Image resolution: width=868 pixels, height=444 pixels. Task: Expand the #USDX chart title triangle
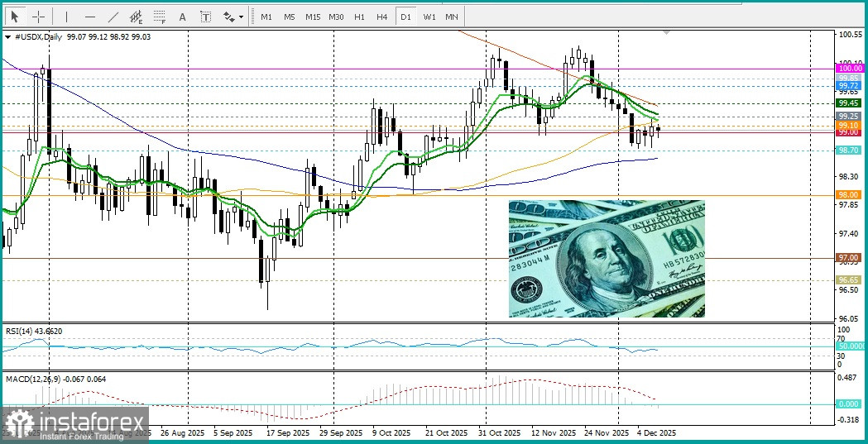pyautogui.click(x=7, y=37)
